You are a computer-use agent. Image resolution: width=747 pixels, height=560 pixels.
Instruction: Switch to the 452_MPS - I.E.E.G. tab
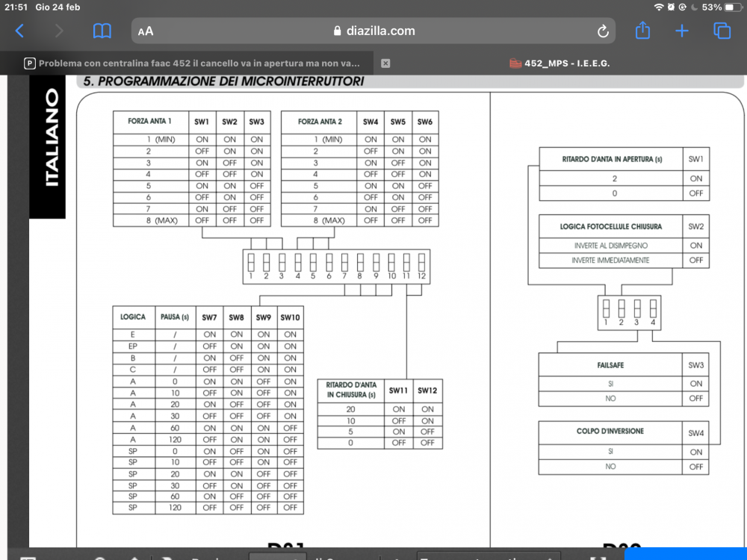coord(567,63)
